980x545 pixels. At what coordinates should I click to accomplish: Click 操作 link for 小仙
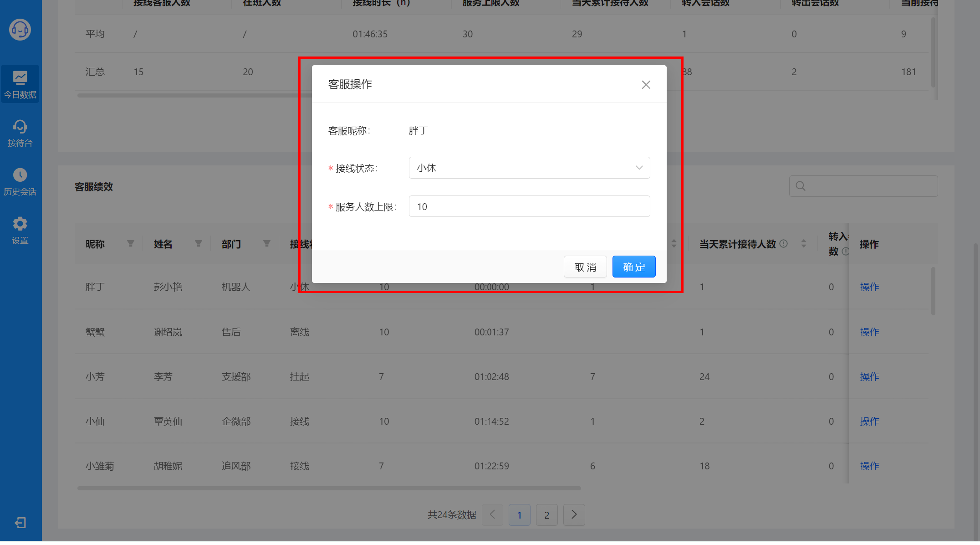[x=869, y=422]
